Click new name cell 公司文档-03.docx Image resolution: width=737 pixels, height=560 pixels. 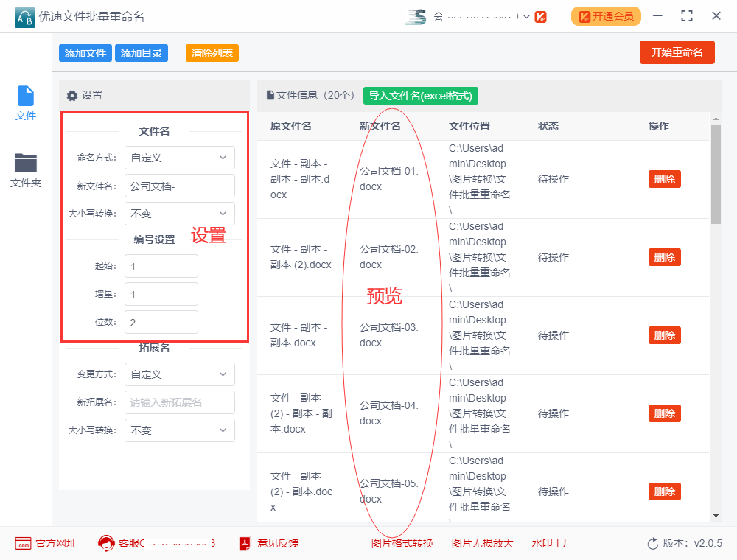point(389,335)
